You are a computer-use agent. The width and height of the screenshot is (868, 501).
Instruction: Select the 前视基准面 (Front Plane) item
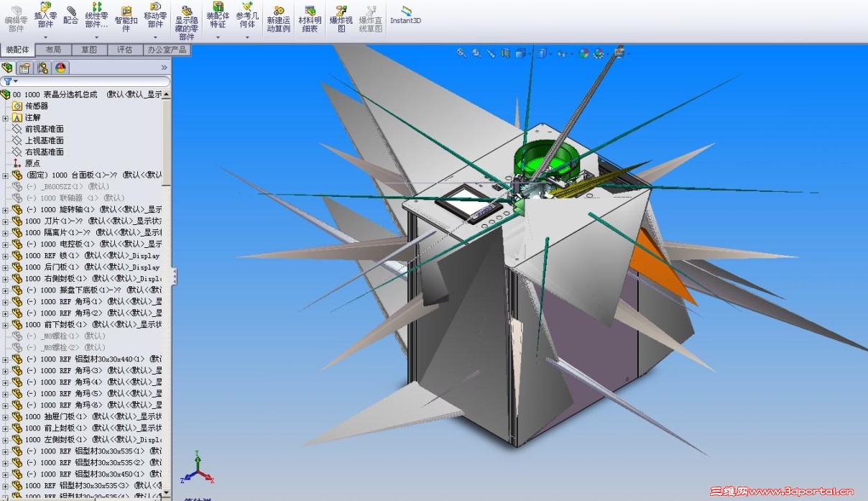pos(37,129)
